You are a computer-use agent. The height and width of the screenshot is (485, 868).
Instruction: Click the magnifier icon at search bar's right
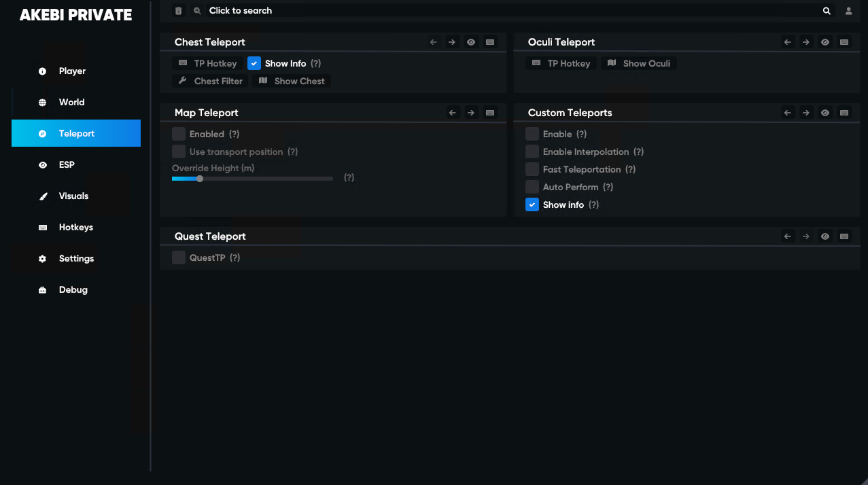(827, 11)
